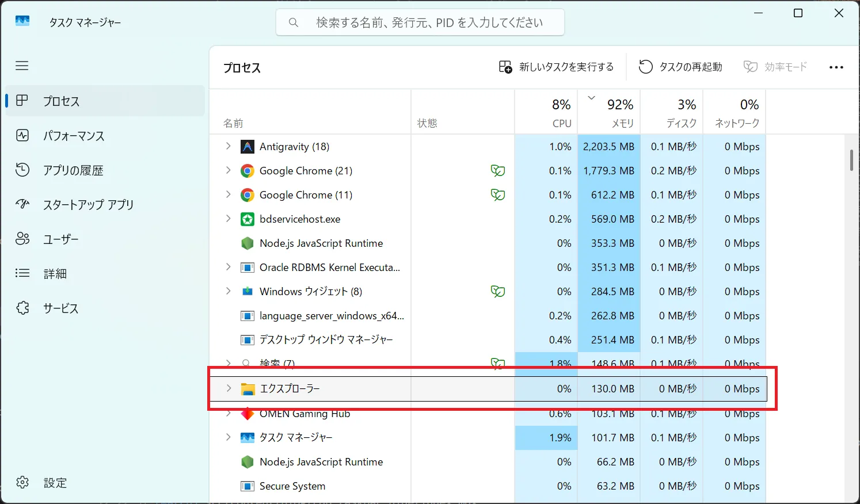Screen dimensions: 860x504
Task: Open the three-dot more options menu
Action: pyautogui.click(x=836, y=67)
